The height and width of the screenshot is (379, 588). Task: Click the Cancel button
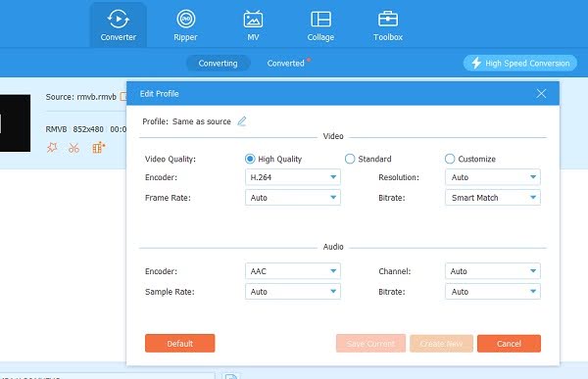click(x=509, y=344)
